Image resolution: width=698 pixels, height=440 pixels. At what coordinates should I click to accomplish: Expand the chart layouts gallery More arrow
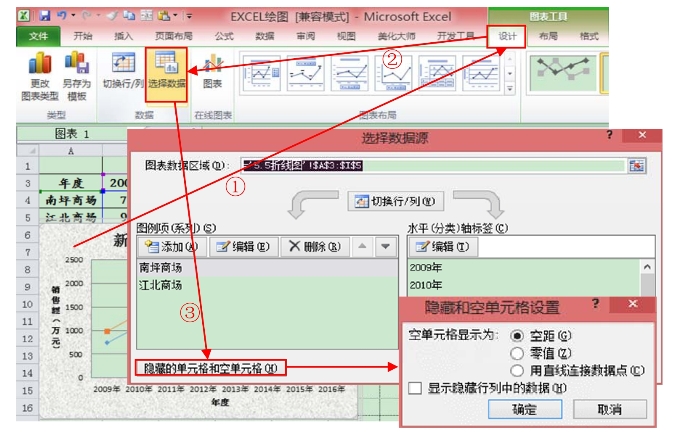coord(510,89)
